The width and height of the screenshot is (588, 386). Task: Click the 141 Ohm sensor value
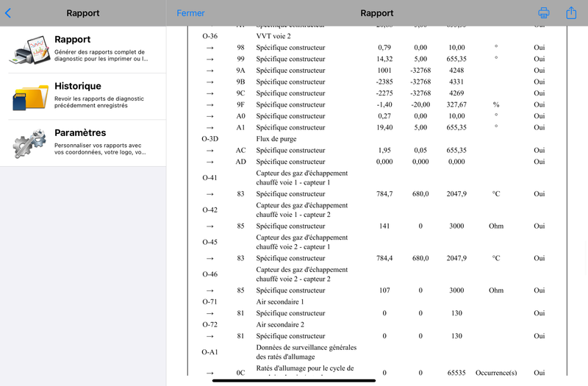[384, 226]
